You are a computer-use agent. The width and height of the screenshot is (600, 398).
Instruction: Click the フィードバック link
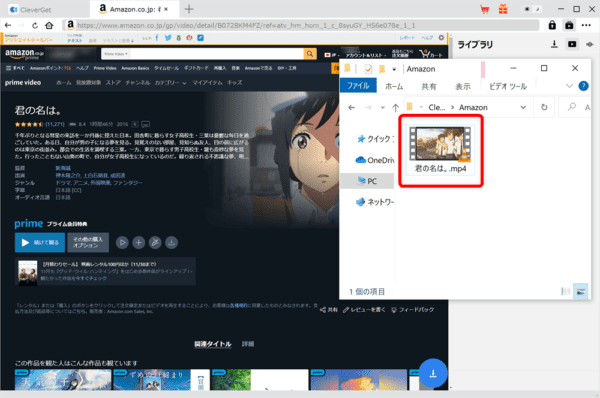412,310
